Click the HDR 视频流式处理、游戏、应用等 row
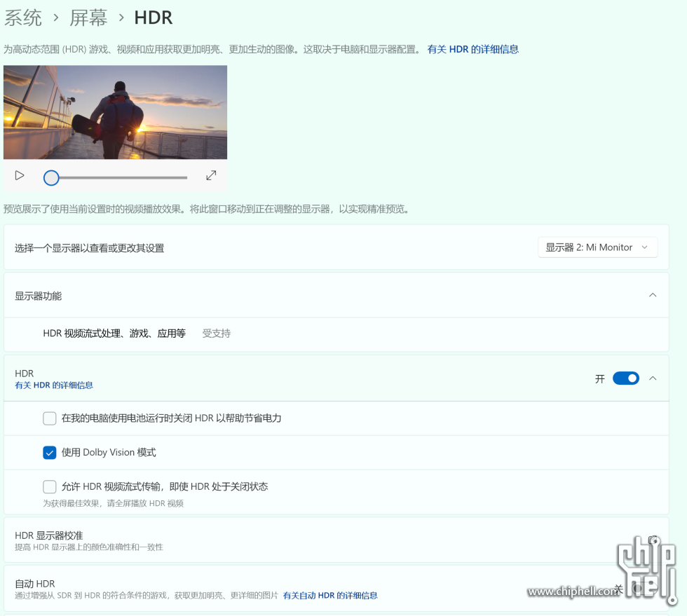Image resolution: width=687 pixels, height=616 pixels. (114, 334)
